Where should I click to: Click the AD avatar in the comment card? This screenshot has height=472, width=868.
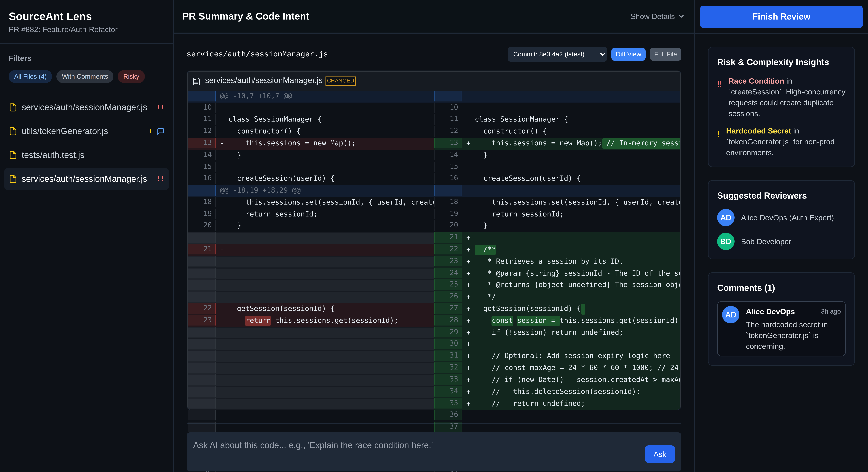click(x=730, y=315)
